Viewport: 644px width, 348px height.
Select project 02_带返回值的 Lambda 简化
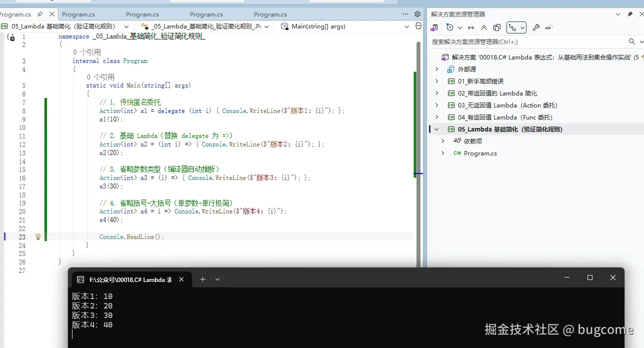(x=497, y=93)
